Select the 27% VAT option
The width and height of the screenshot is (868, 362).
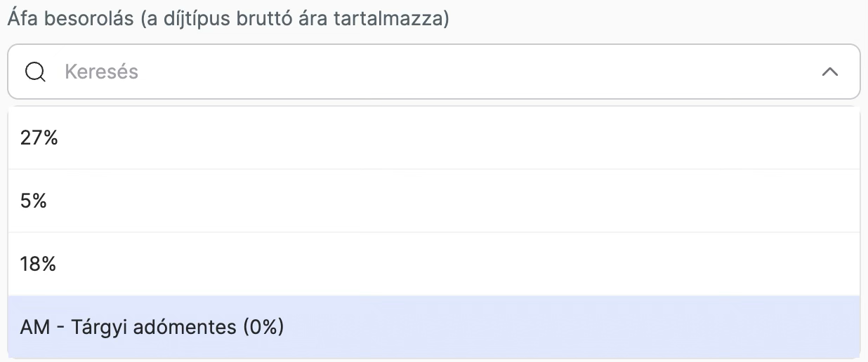coord(434,138)
